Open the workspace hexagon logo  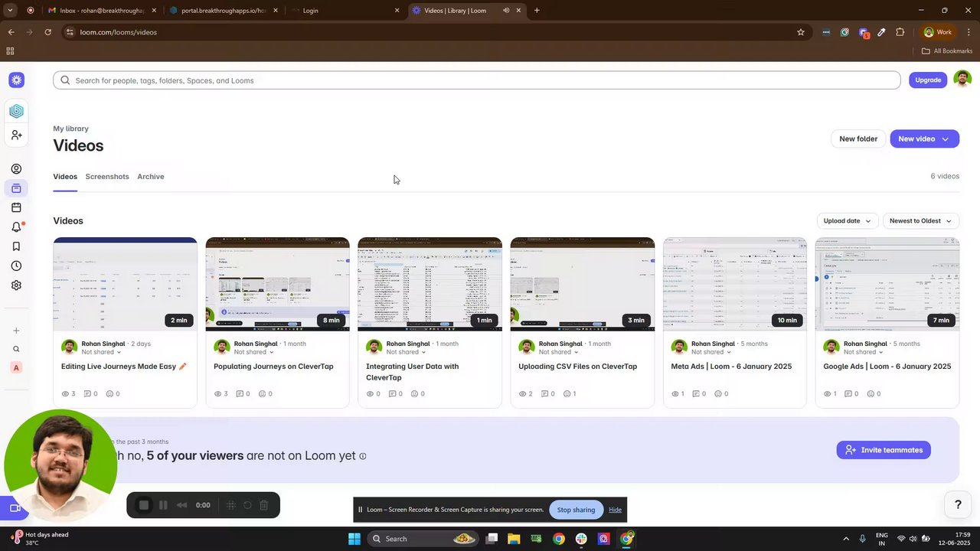click(16, 111)
